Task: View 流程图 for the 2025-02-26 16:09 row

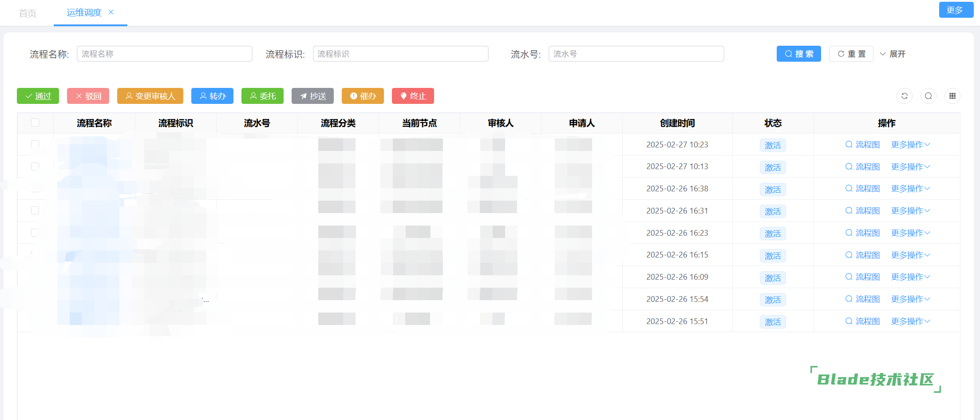Action: [862, 277]
